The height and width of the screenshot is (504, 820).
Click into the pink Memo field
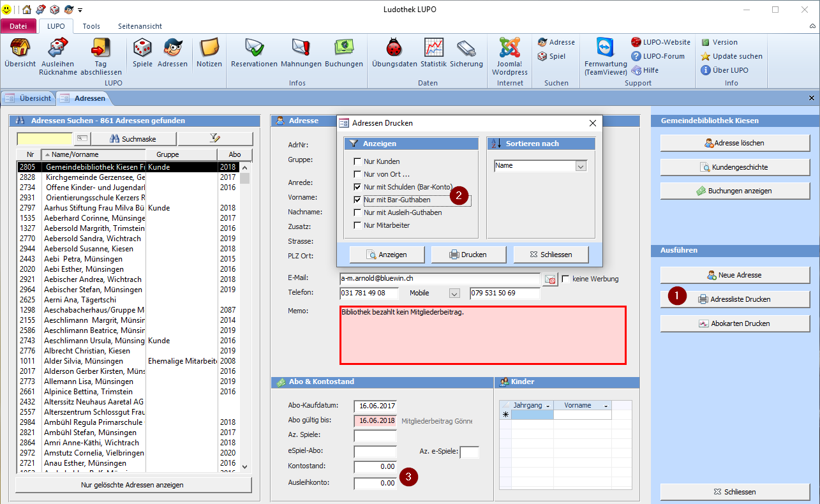483,335
